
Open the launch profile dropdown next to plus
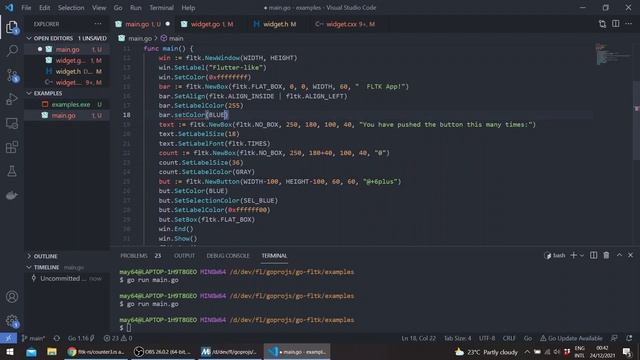582,255
